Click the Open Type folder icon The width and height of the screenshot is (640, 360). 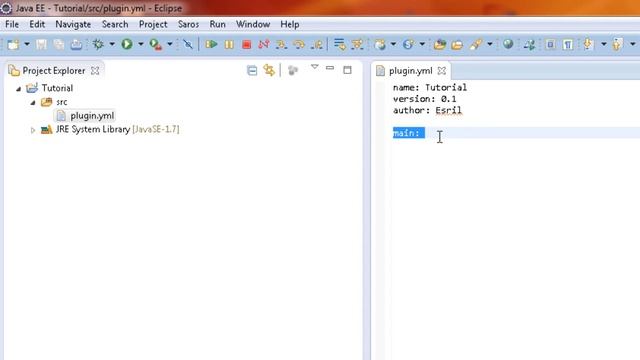pyautogui.click(x=440, y=44)
